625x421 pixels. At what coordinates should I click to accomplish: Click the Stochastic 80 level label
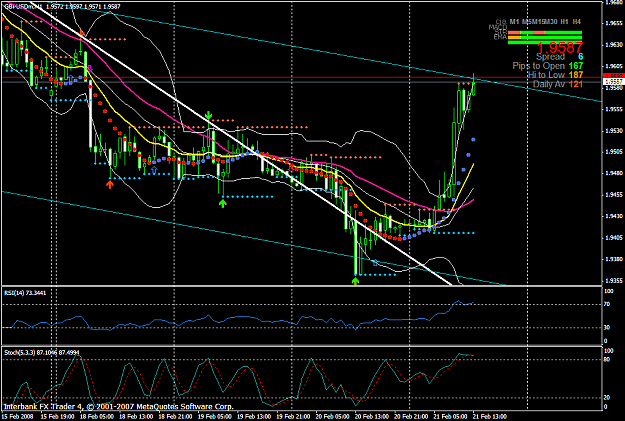click(x=607, y=359)
